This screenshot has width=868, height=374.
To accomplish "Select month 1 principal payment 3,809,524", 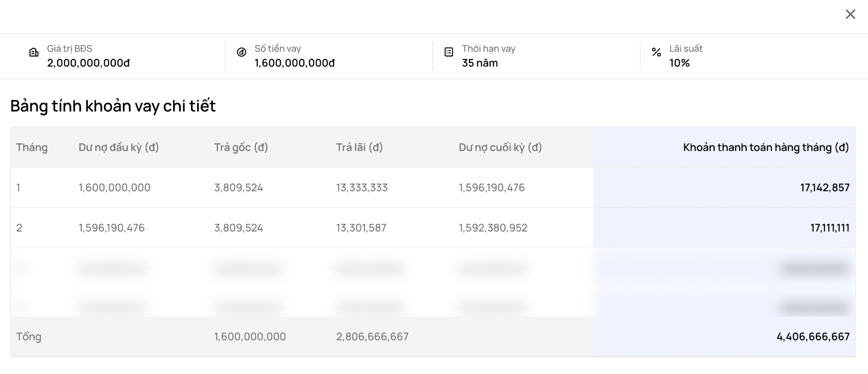I will point(239,187).
